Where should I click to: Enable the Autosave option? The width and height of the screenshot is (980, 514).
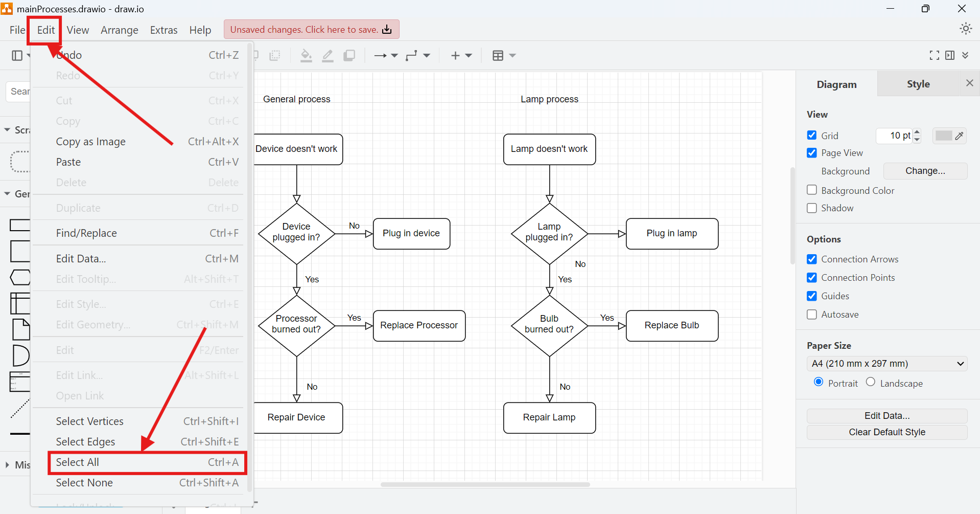[x=812, y=314]
